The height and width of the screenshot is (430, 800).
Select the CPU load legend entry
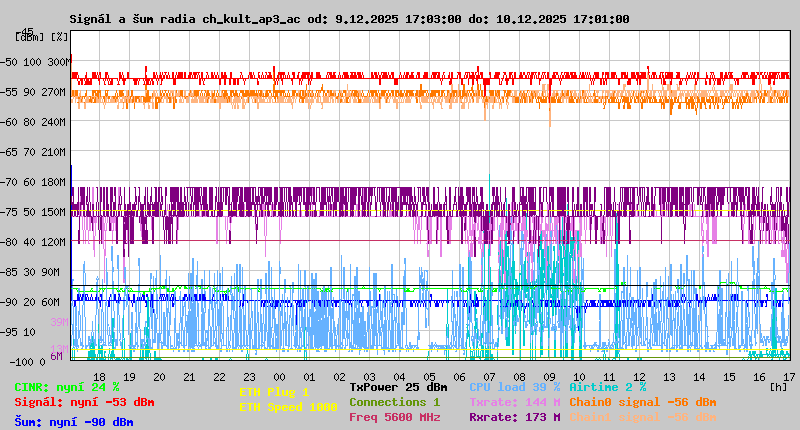(x=514, y=387)
